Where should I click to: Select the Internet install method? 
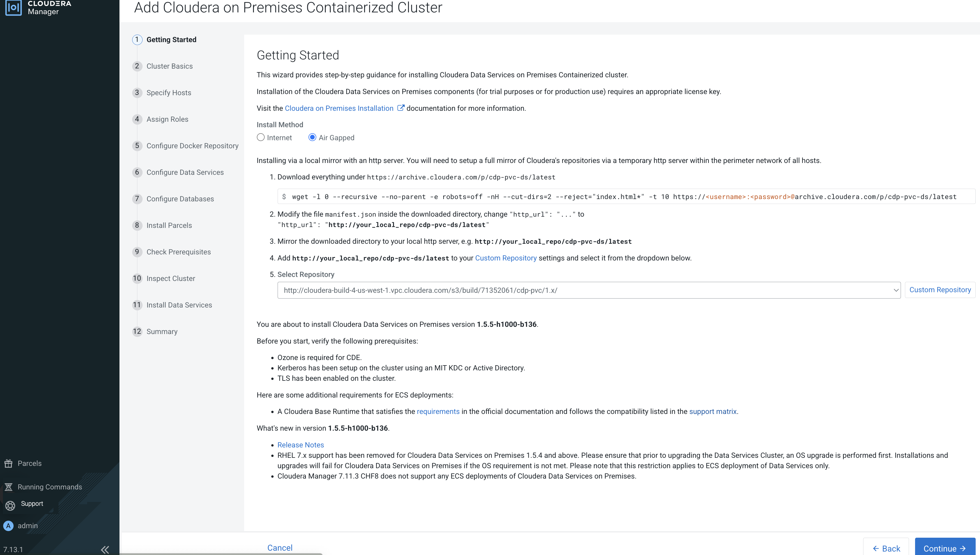261,138
